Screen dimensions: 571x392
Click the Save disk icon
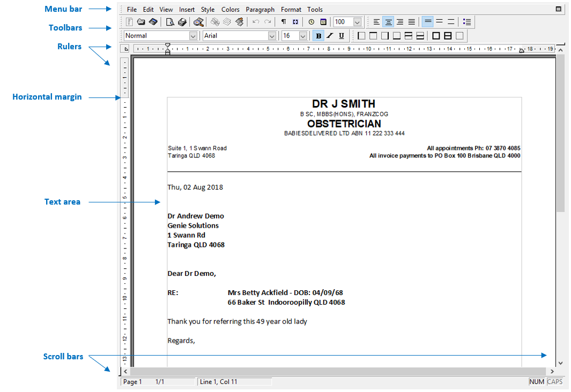[153, 22]
